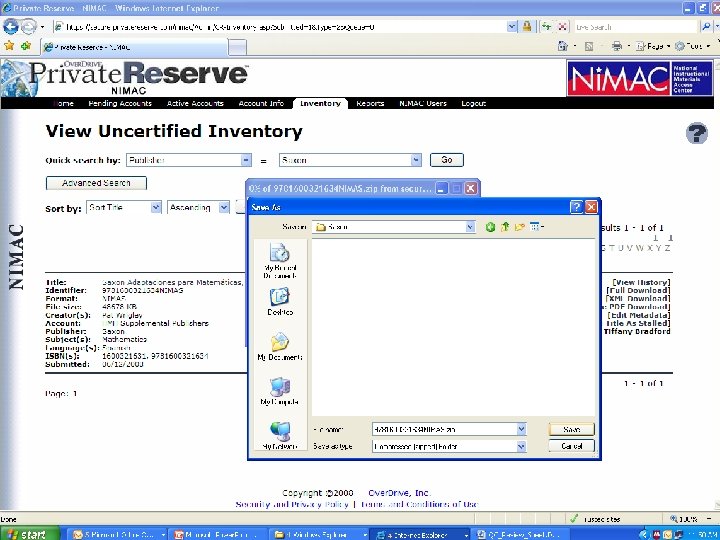
Task: Click the Cancel button in Save As
Action: (x=571, y=446)
